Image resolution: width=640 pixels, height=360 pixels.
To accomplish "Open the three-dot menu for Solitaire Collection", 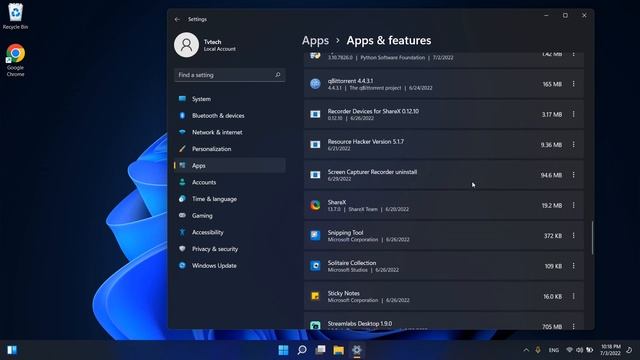I will coord(573,266).
